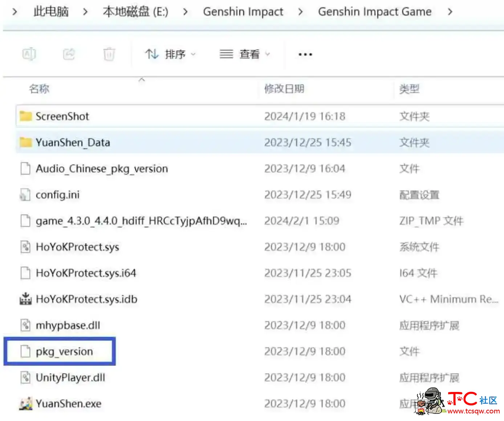Click the Share toolbar icon
The height and width of the screenshot is (421, 504).
pyautogui.click(x=69, y=54)
